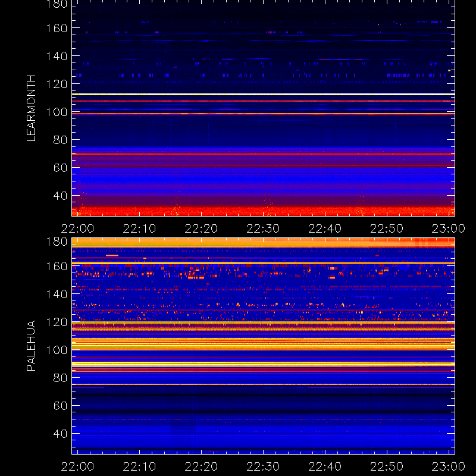Click 23:00 time label under LEARMONTH plot
This screenshot has width=476, height=476.
point(449,228)
